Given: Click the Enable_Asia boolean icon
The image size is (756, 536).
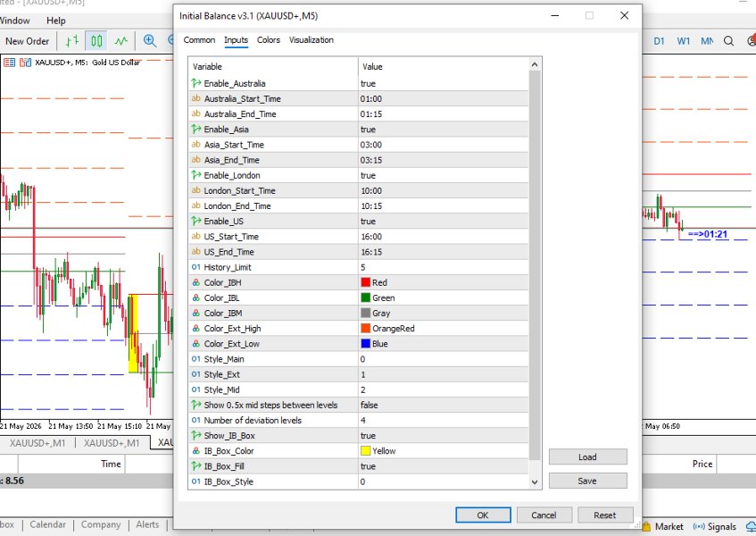Looking at the screenshot, I should pyautogui.click(x=196, y=129).
